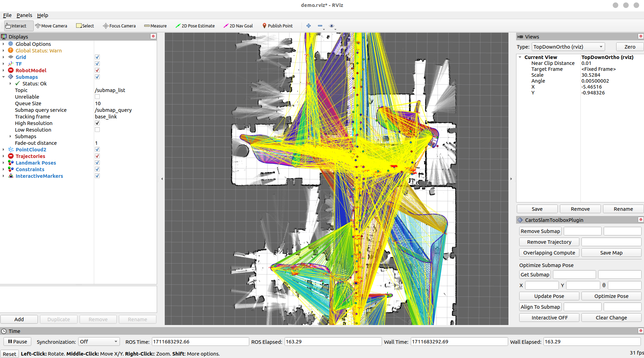Expand the Trajectories display item
This screenshot has width=644, height=358.
pos(3,156)
